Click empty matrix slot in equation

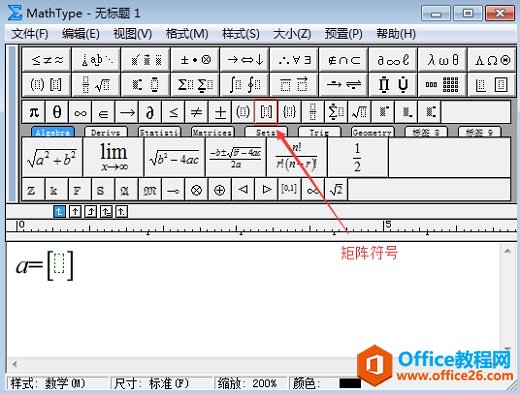pos(59,263)
